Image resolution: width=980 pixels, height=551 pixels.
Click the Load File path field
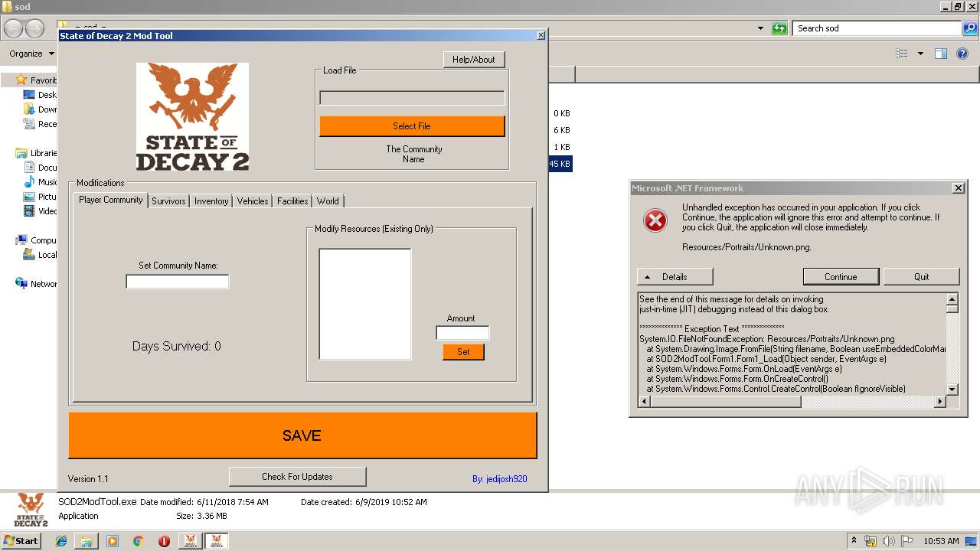click(x=412, y=98)
